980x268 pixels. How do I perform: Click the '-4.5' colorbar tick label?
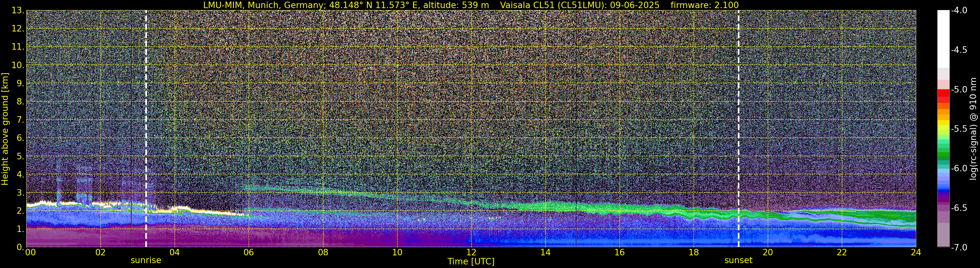[x=959, y=50]
